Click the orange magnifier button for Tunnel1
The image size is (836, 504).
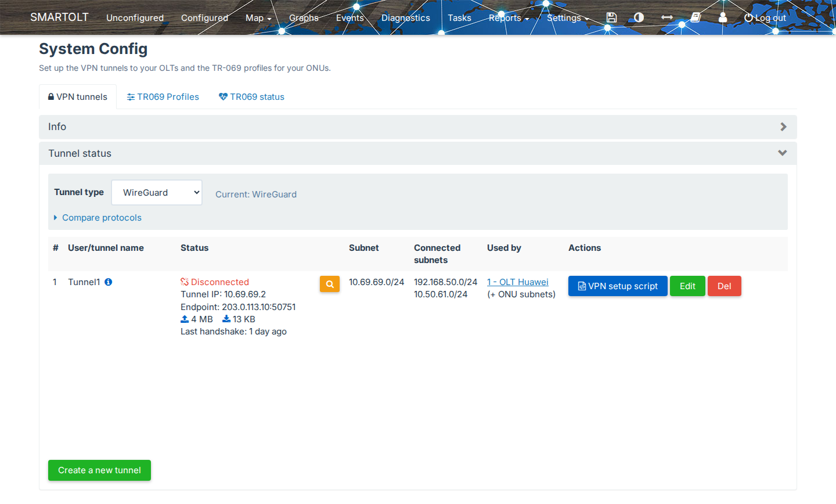click(330, 284)
